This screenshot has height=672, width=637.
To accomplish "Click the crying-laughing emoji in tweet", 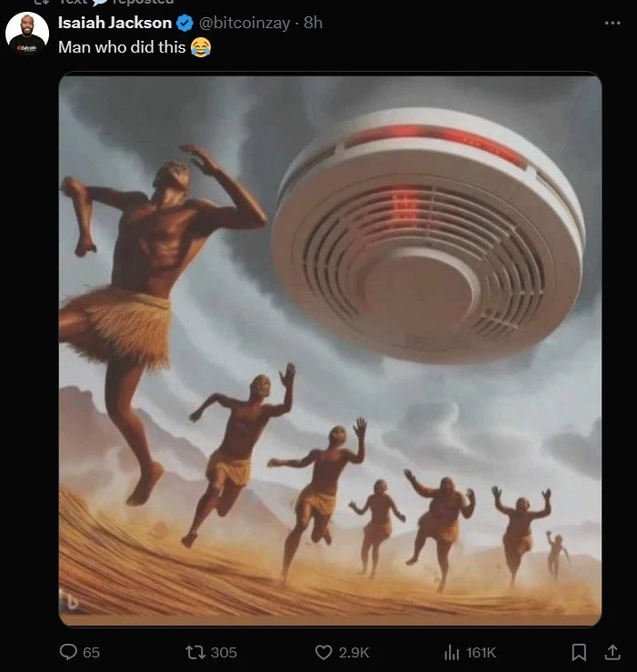I will [x=200, y=47].
